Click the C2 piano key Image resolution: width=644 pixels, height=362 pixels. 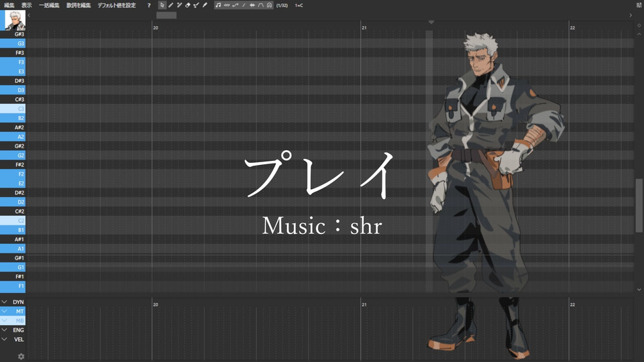[x=13, y=221]
